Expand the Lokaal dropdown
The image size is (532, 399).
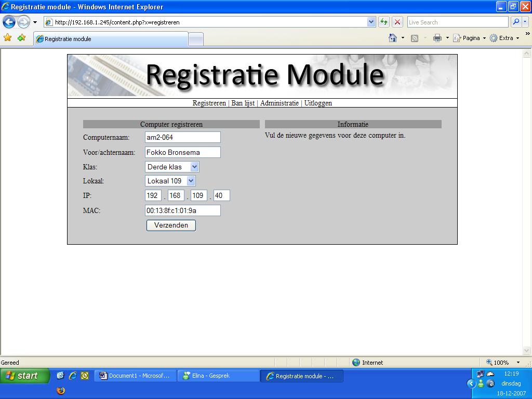(191, 181)
